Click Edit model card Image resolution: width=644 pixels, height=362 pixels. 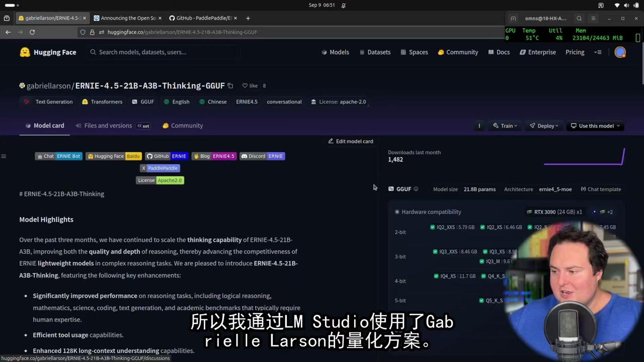click(351, 141)
